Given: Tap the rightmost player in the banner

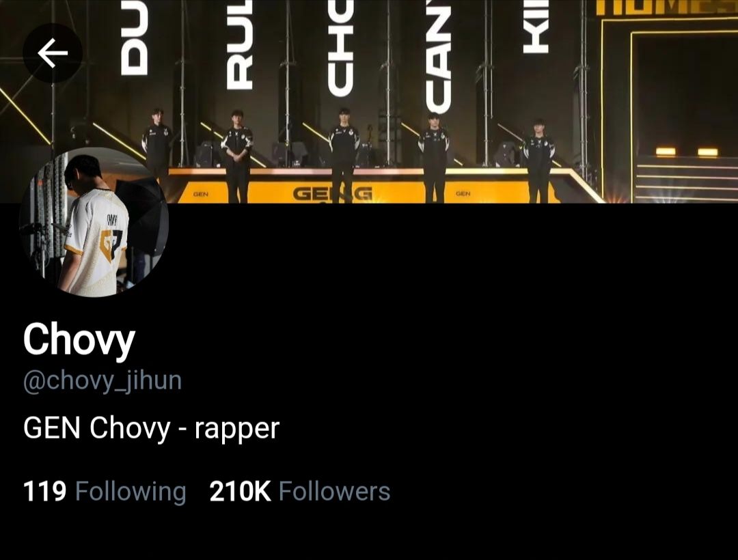Looking at the screenshot, I should (x=538, y=160).
